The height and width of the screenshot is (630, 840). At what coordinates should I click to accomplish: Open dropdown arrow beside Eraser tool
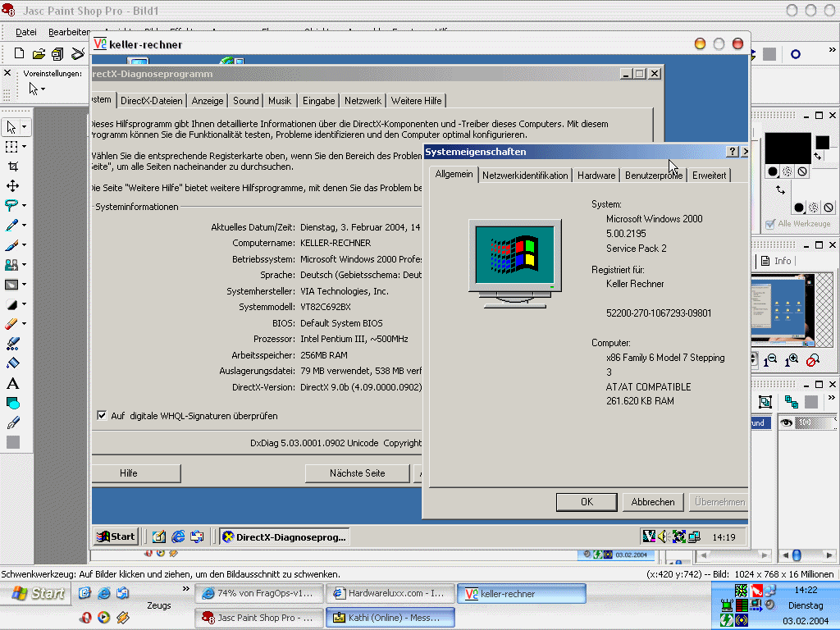[x=24, y=323]
